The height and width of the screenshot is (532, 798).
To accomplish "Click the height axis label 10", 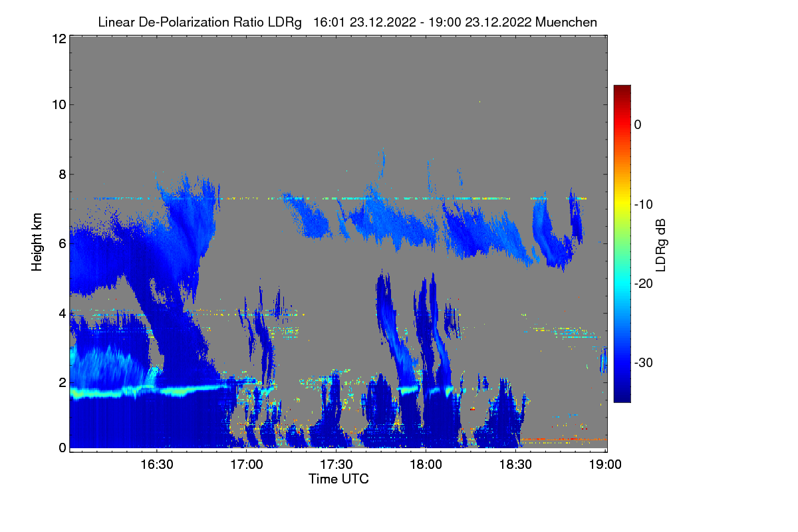I will click(59, 104).
